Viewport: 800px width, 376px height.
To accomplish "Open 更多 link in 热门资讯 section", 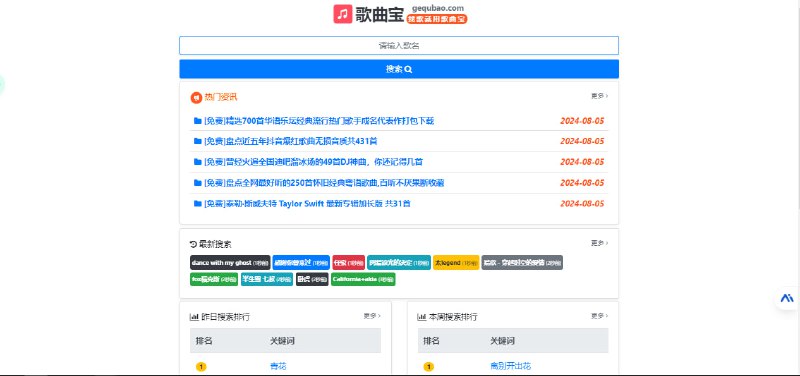I will (599, 96).
